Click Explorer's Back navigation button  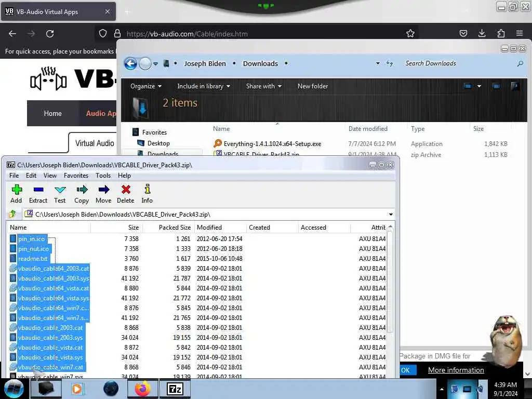point(130,63)
